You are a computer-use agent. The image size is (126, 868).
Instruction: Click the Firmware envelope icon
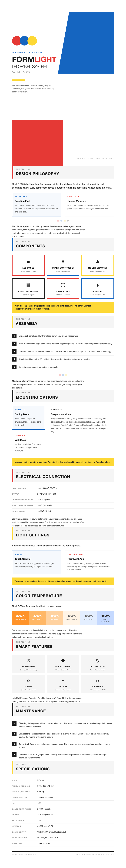(x=97, y=681)
